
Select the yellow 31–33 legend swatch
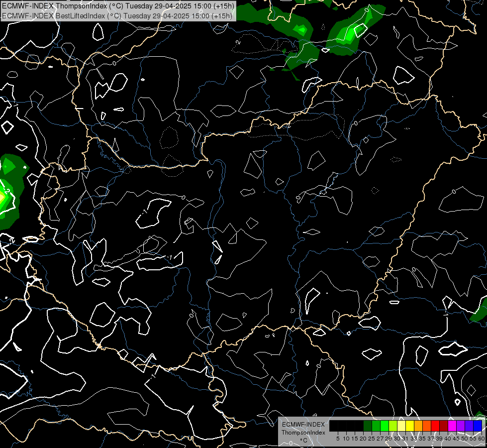click(x=410, y=426)
